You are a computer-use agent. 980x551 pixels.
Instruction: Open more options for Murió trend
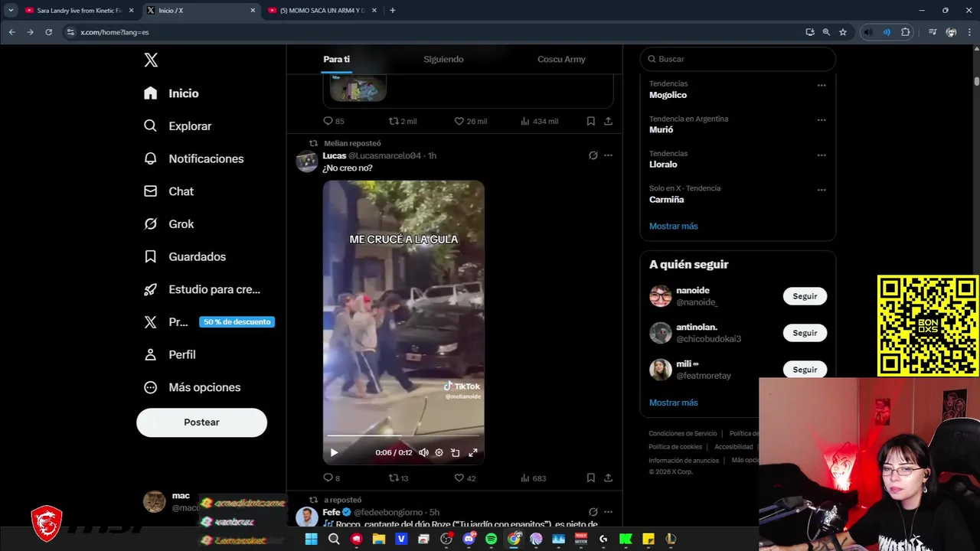pyautogui.click(x=822, y=120)
